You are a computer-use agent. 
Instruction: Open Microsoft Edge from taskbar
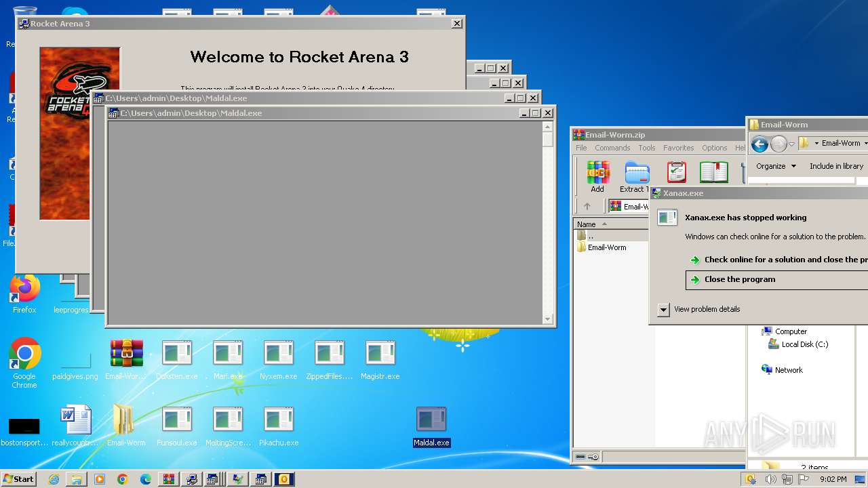pyautogui.click(x=146, y=479)
